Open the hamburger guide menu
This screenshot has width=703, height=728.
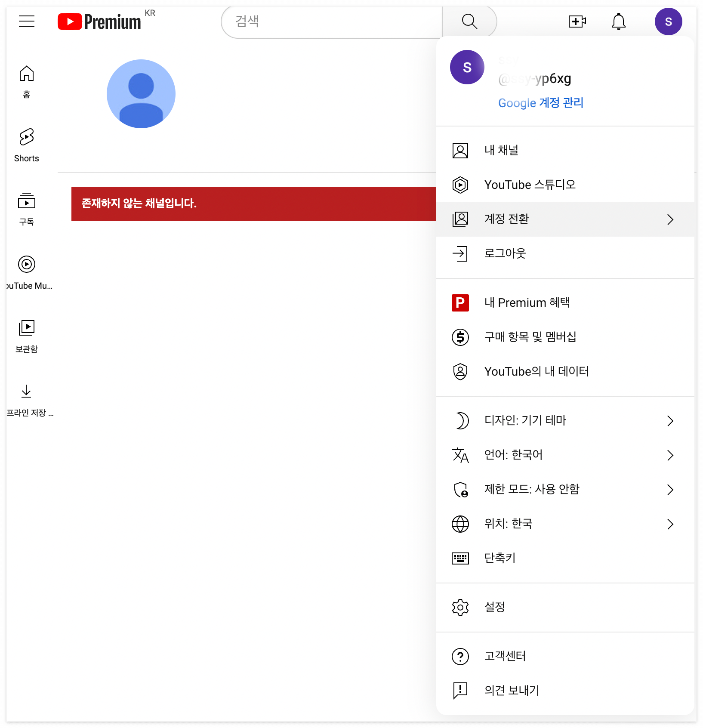27,21
